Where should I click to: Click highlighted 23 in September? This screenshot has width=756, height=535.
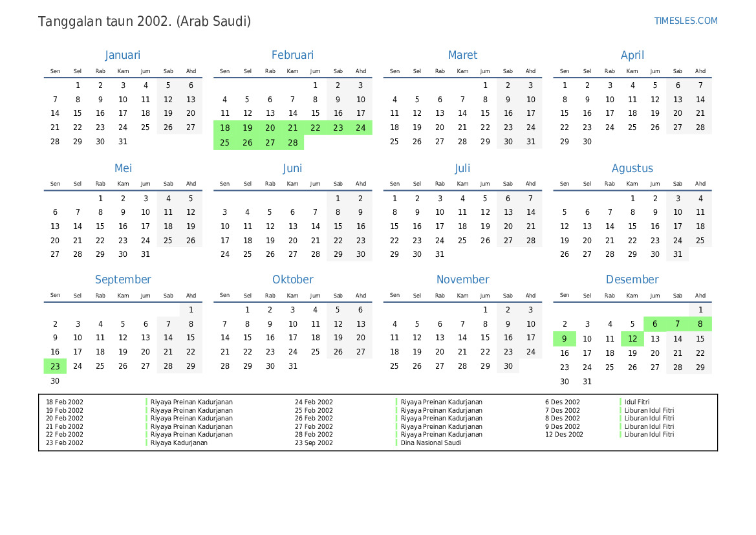[55, 366]
